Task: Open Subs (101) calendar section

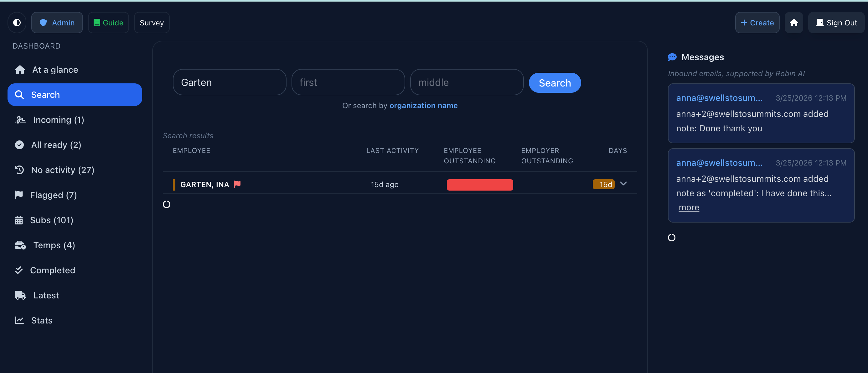Action: coord(51,220)
